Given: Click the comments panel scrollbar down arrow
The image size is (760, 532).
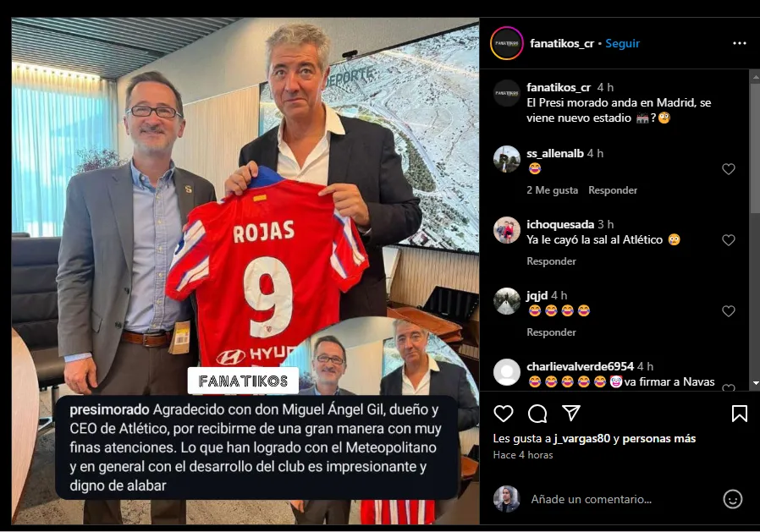Looking at the screenshot, I should [x=756, y=383].
